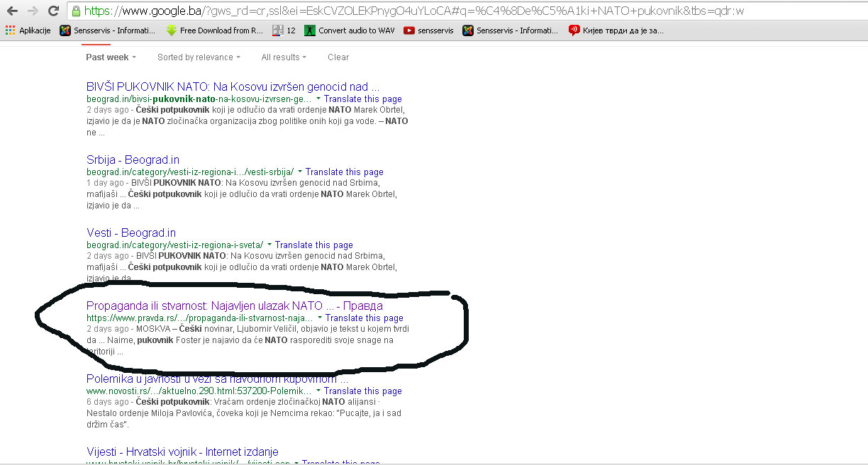Open Polemika u javnosti result title

(x=217, y=379)
